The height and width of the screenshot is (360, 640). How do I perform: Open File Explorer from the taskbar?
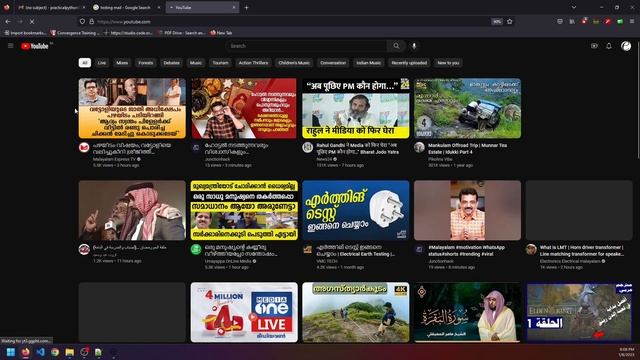tap(70, 352)
